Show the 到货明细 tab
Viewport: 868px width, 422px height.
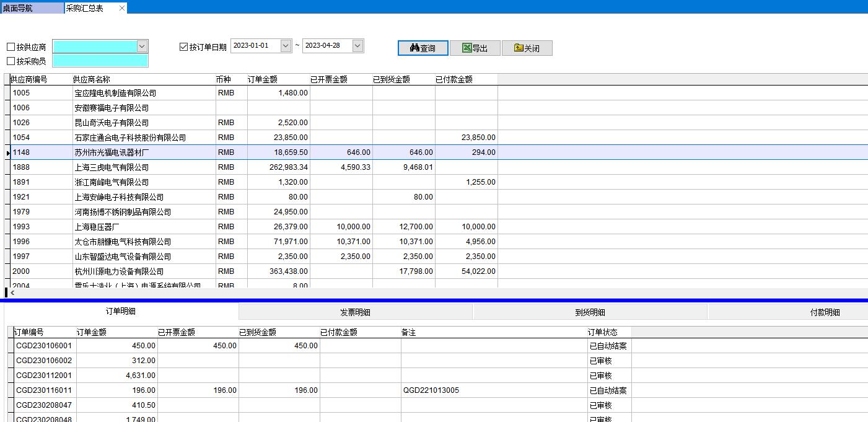(x=590, y=312)
